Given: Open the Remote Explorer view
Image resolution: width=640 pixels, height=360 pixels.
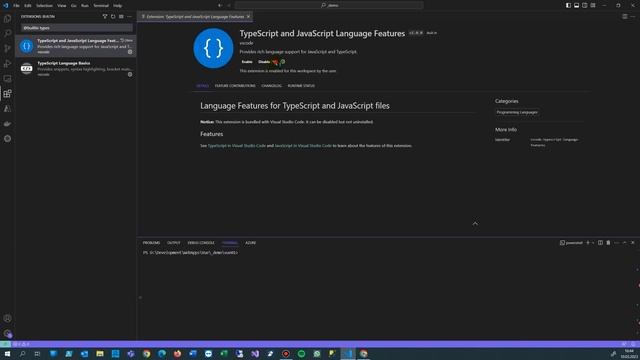Looking at the screenshot, I should [x=7, y=78].
